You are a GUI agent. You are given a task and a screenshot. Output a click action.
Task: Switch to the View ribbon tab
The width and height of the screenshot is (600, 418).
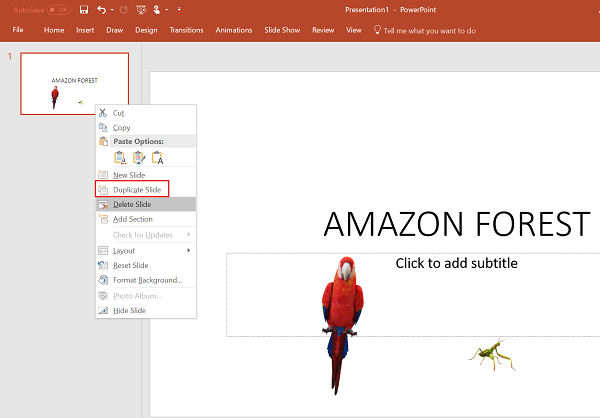point(354,30)
